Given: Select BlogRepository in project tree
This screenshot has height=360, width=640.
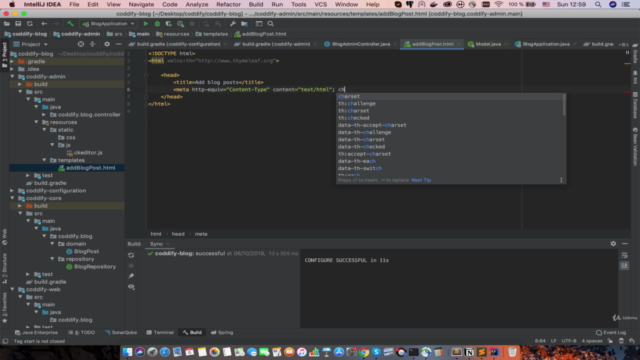Looking at the screenshot, I should click(x=95, y=267).
